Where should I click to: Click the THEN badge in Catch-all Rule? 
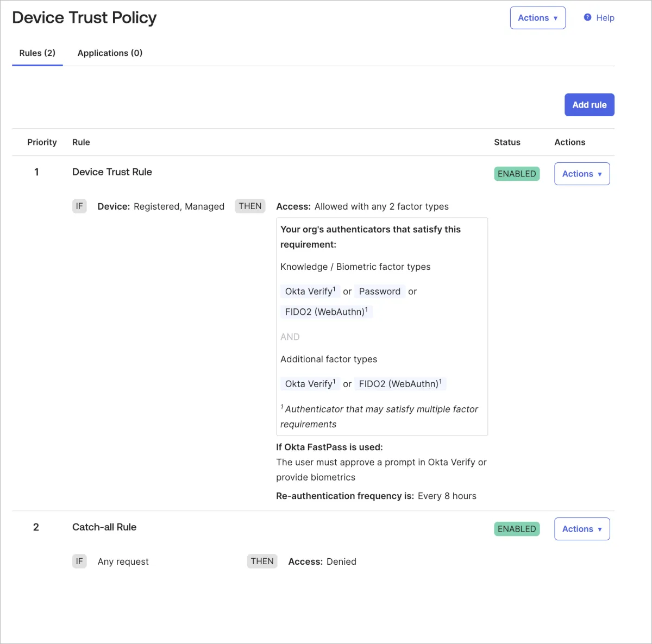click(262, 561)
